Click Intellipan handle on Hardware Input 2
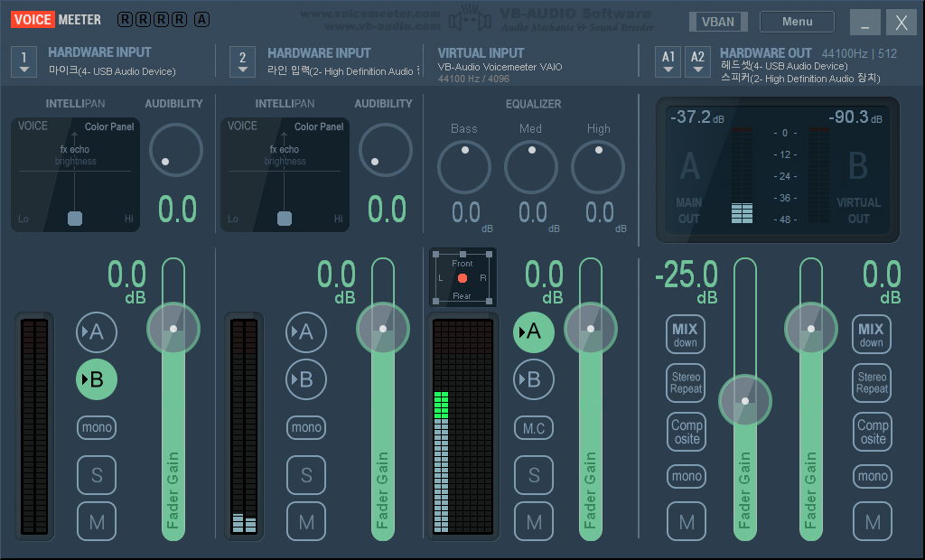Viewport: 925px width, 560px height. (x=285, y=219)
